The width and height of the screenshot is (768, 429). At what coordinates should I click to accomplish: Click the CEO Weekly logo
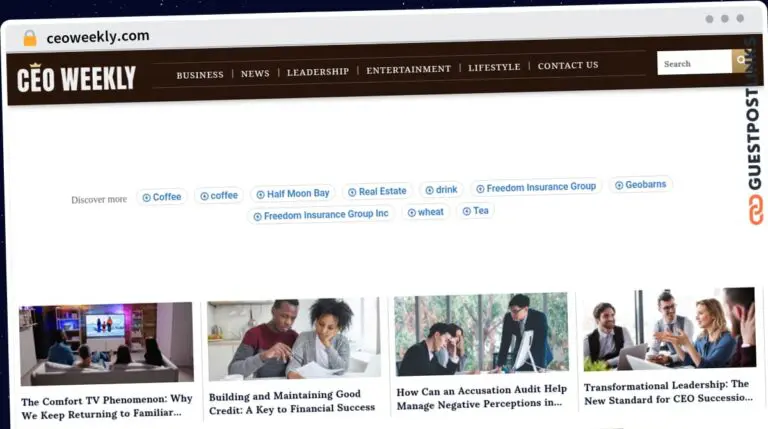(x=76, y=78)
